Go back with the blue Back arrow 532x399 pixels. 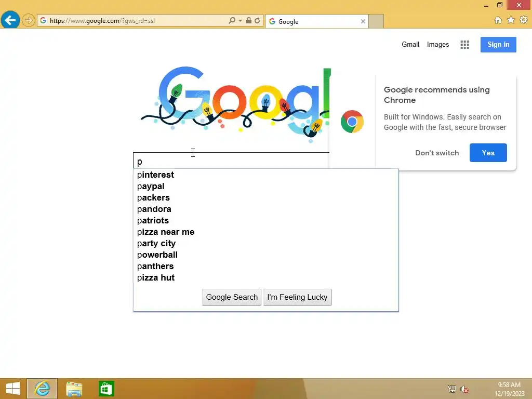point(10,20)
